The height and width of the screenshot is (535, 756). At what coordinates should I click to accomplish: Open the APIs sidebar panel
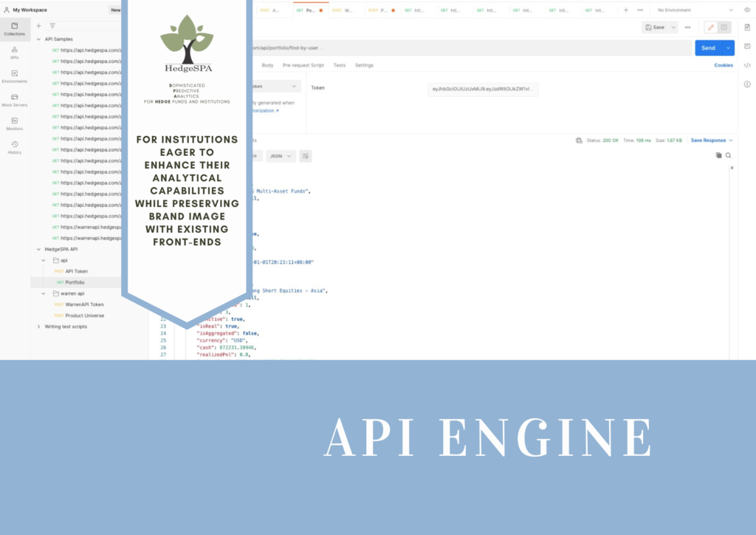coord(14,52)
